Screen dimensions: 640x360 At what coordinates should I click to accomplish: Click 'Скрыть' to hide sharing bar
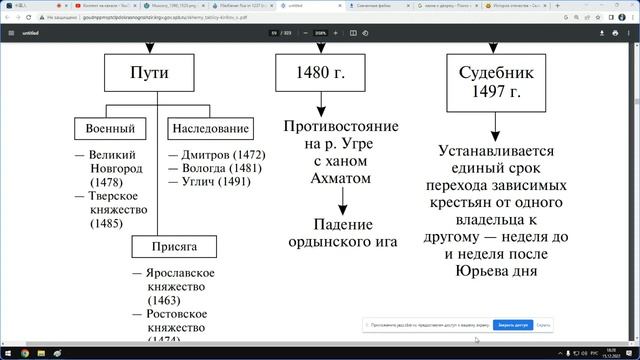[543, 325]
